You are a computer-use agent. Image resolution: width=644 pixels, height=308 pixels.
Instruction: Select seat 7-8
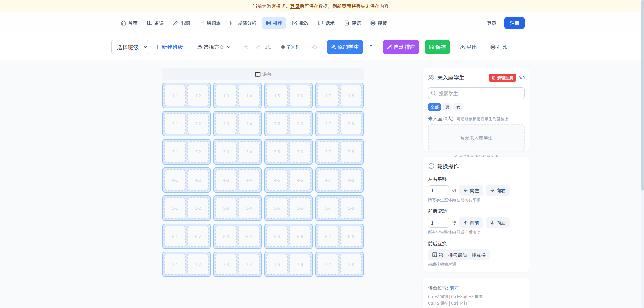click(x=351, y=264)
